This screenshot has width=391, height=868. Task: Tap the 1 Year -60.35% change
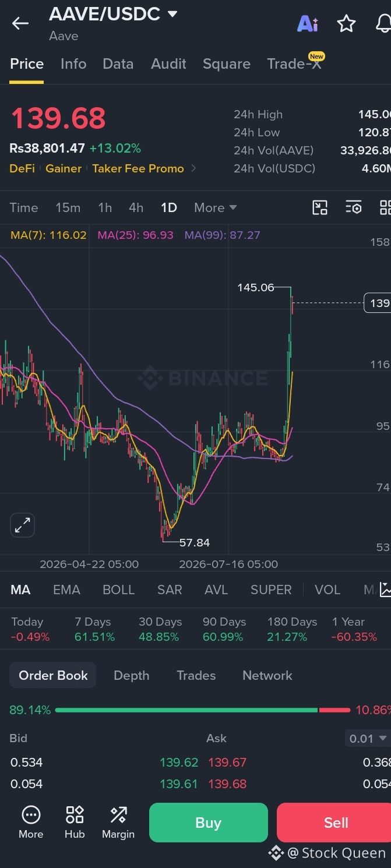click(x=354, y=629)
